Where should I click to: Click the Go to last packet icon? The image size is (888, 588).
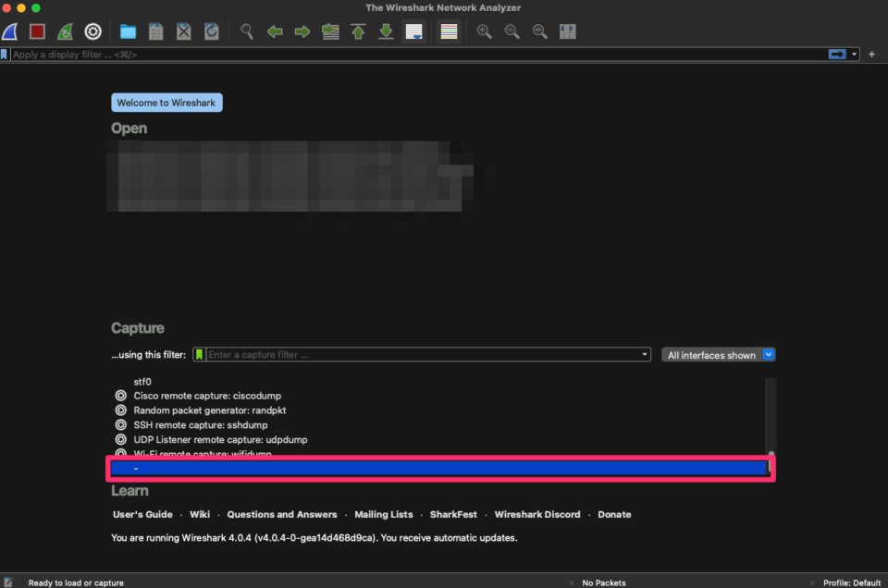point(386,31)
